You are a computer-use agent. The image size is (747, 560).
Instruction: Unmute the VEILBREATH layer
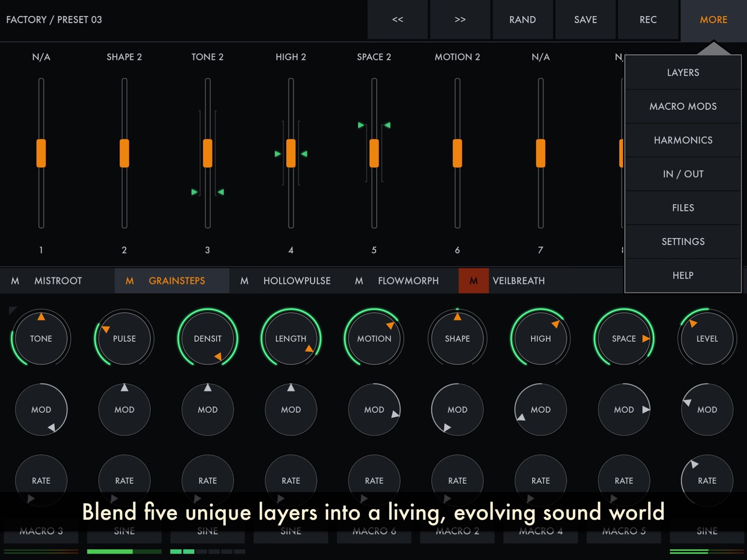[x=473, y=281]
